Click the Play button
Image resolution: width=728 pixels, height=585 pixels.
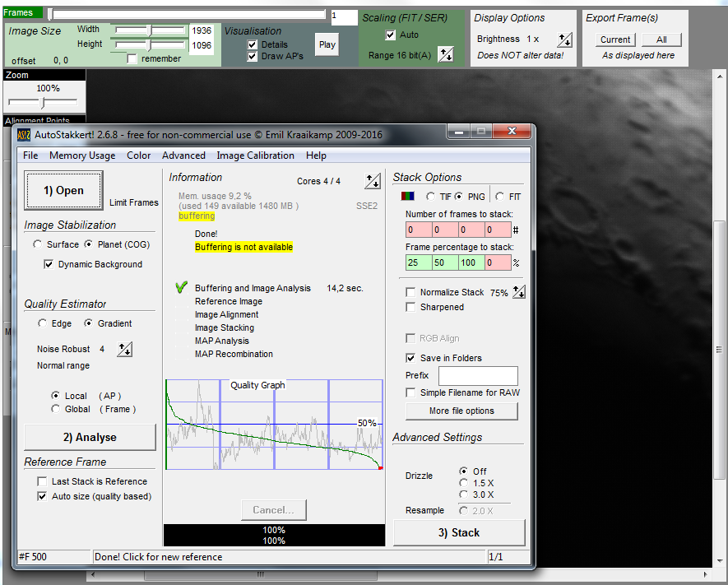(x=327, y=44)
